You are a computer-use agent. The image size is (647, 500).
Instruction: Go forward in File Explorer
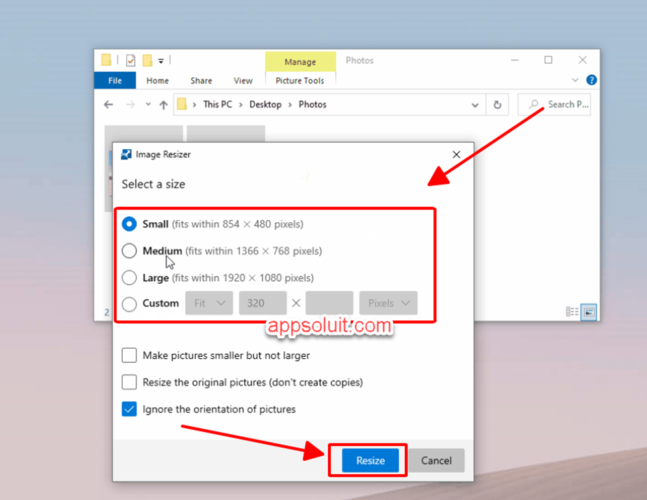click(x=130, y=105)
